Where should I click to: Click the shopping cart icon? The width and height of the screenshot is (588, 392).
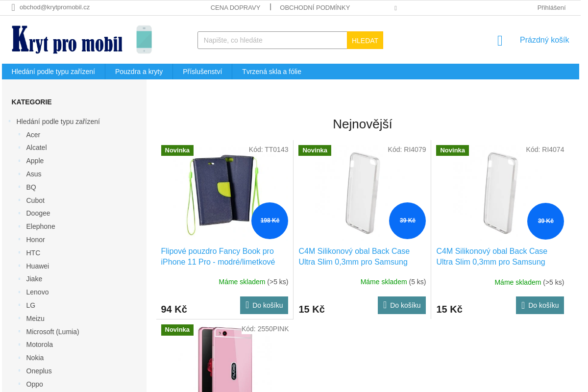500,41
